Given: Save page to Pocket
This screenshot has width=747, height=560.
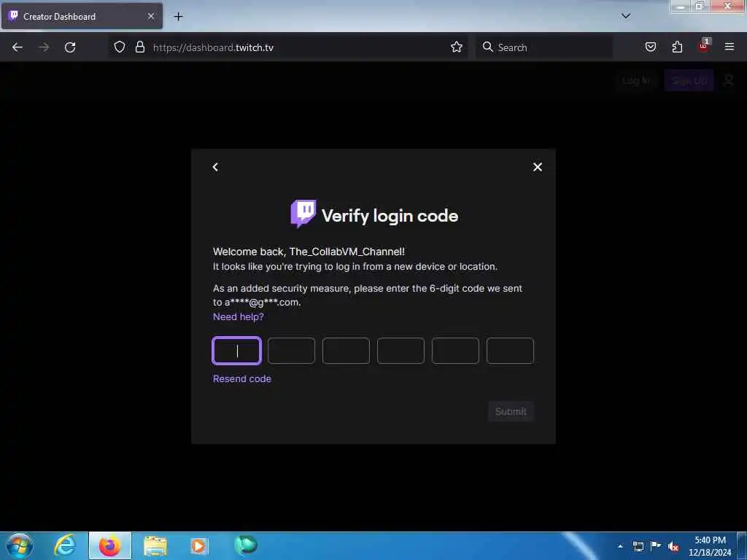Looking at the screenshot, I should point(651,47).
